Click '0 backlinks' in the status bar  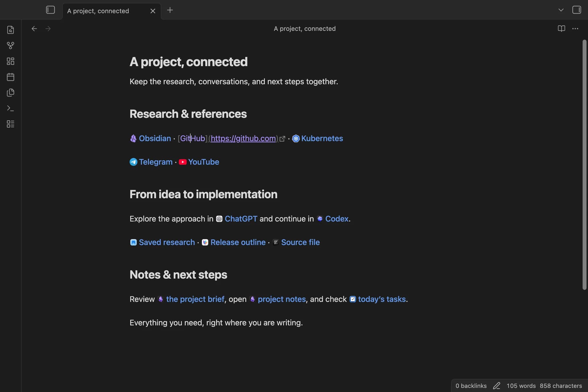471,386
